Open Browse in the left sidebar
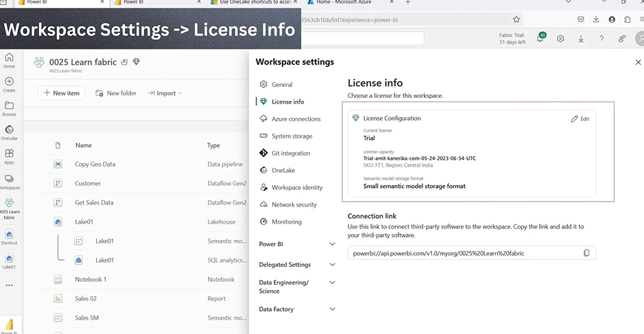 pos(9,108)
